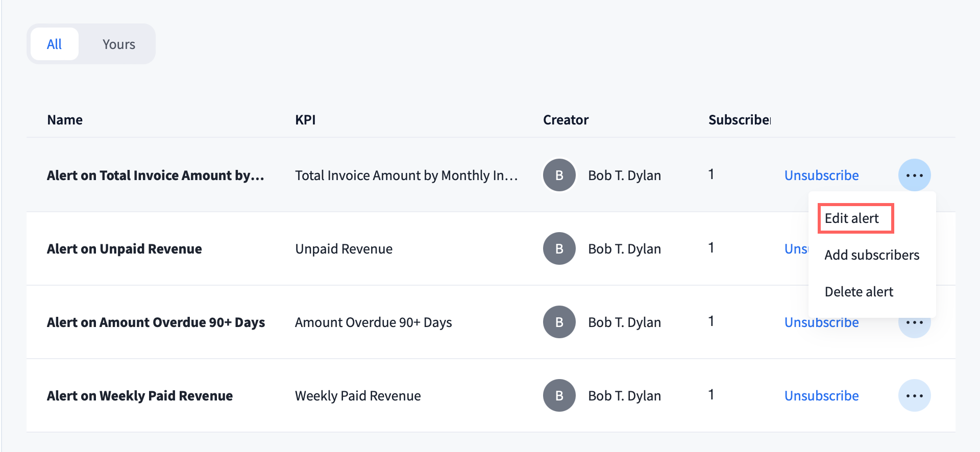Click Bob T. Dylan avatar in Total Invoice row

click(x=559, y=175)
